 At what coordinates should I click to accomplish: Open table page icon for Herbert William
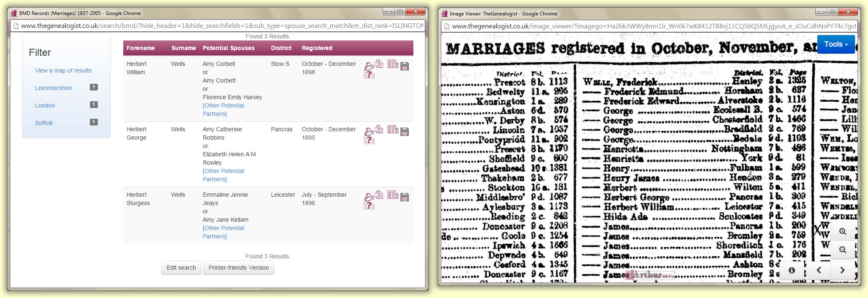click(x=393, y=64)
